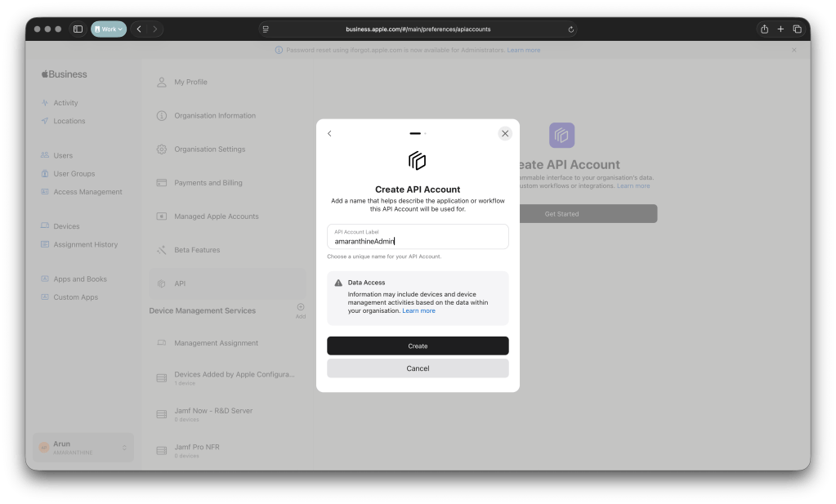Select Payments and Billing item
Image resolution: width=836 pixels, height=504 pixels.
pyautogui.click(x=208, y=183)
